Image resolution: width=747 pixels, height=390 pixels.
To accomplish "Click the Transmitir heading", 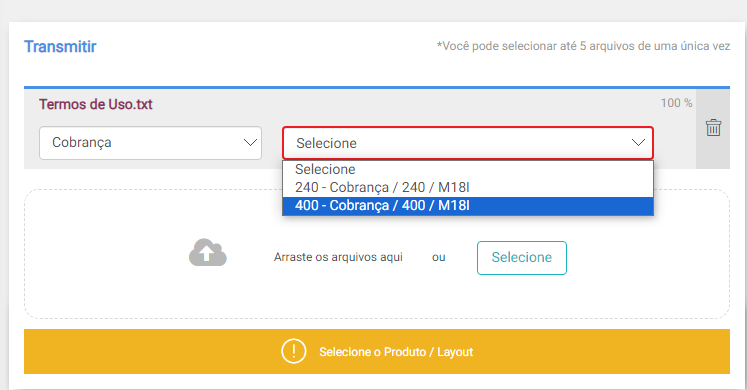I will pyautogui.click(x=60, y=47).
